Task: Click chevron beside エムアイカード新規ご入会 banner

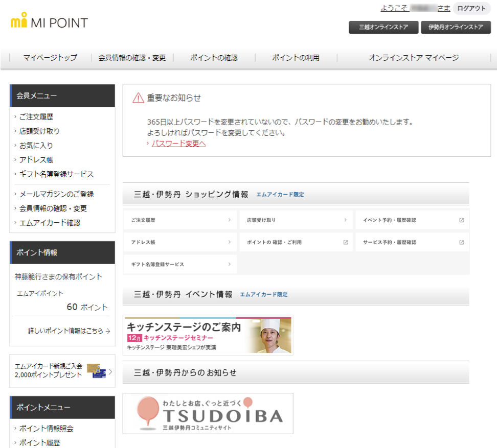Action: coord(110,371)
